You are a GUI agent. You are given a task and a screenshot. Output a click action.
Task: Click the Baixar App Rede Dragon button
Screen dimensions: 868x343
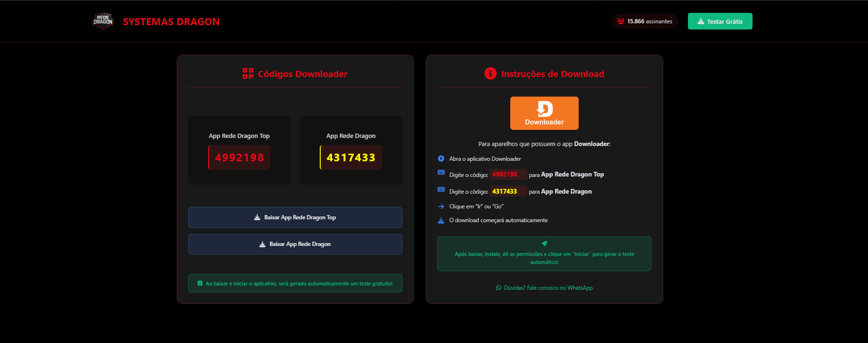[295, 244]
